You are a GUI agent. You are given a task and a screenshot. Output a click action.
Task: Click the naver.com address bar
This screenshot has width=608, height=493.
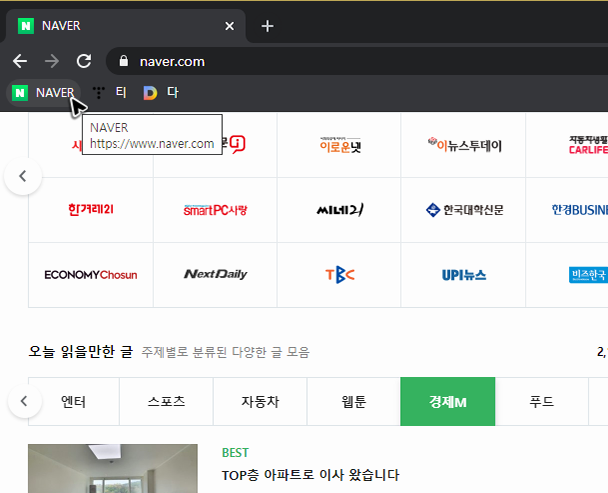point(357,61)
